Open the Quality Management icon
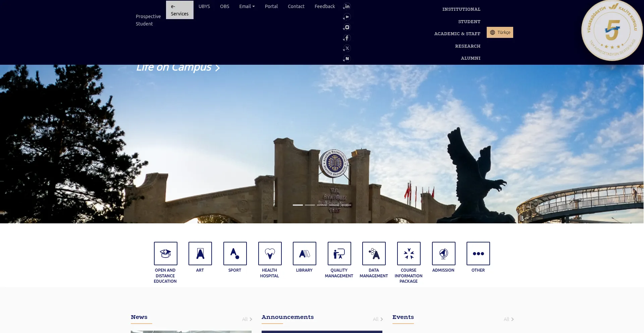 339,254
